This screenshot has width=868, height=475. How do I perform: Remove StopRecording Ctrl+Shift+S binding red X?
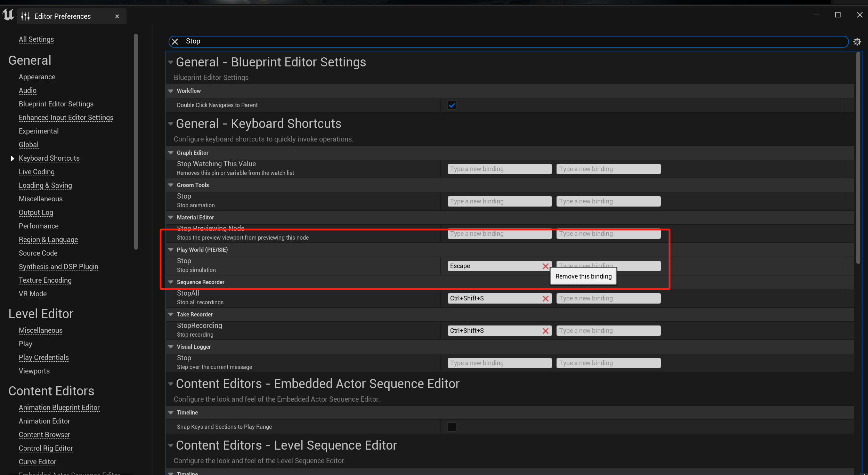(x=545, y=331)
